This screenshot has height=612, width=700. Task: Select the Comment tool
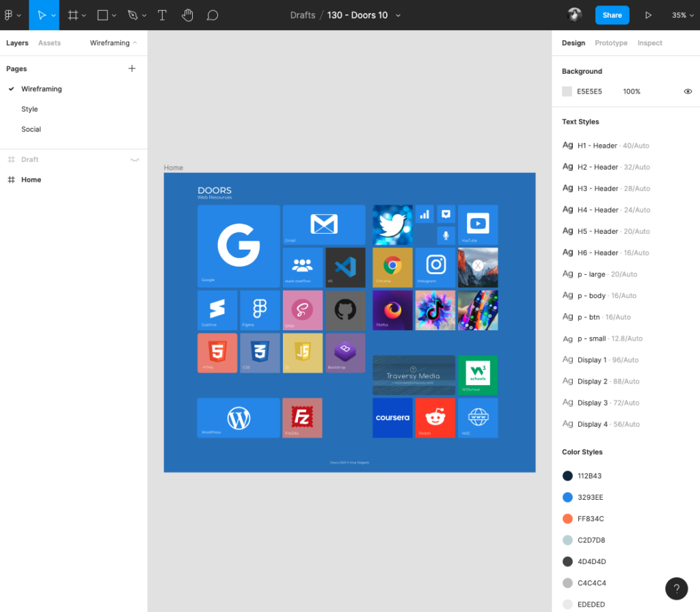(x=213, y=15)
